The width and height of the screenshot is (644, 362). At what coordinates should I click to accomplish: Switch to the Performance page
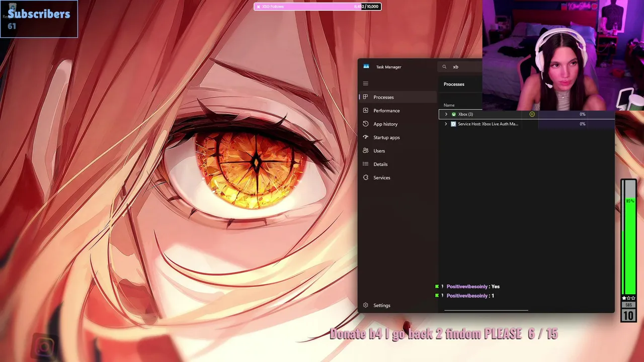398,111
